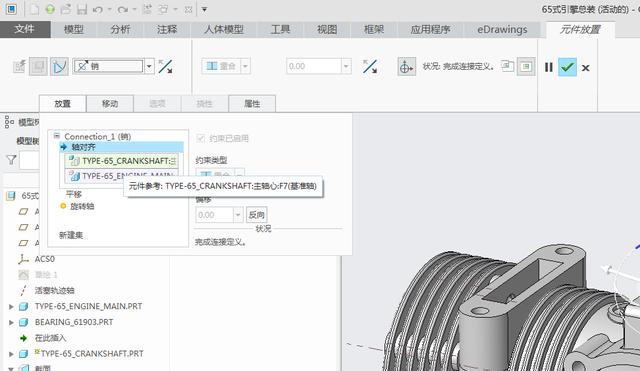Select the 平移 constraint row
Viewport: 640px width, 371px height.
click(73, 194)
